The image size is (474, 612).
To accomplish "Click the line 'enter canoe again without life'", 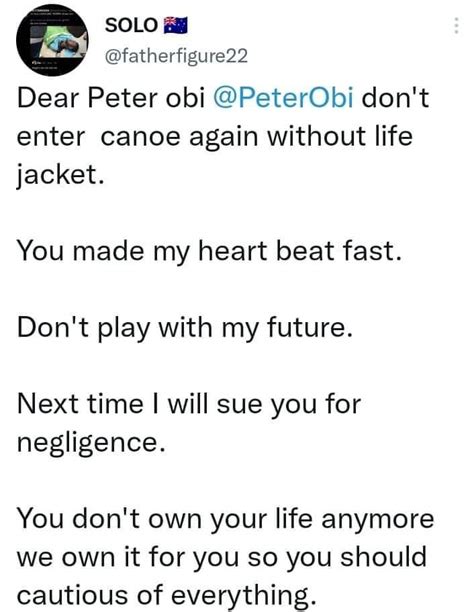I will tap(214, 136).
